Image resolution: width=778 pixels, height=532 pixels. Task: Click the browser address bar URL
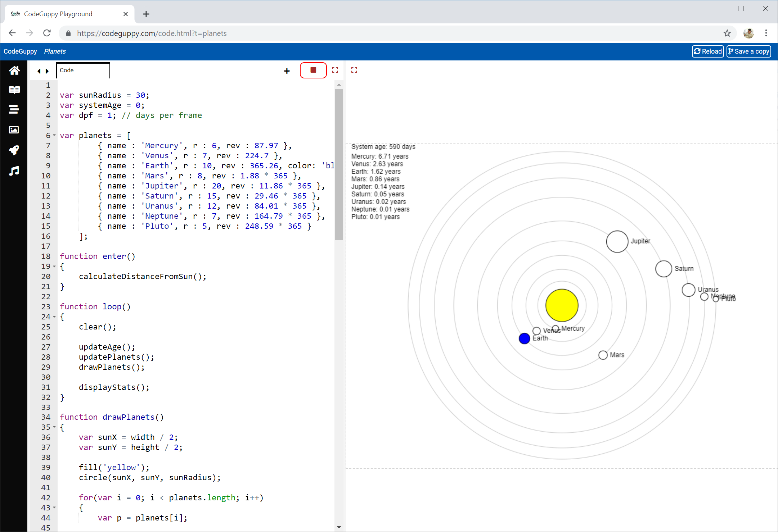(152, 33)
